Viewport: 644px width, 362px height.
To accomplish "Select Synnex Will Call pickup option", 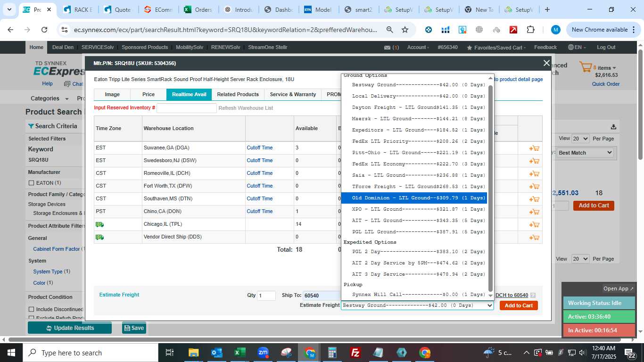I will pos(414,295).
